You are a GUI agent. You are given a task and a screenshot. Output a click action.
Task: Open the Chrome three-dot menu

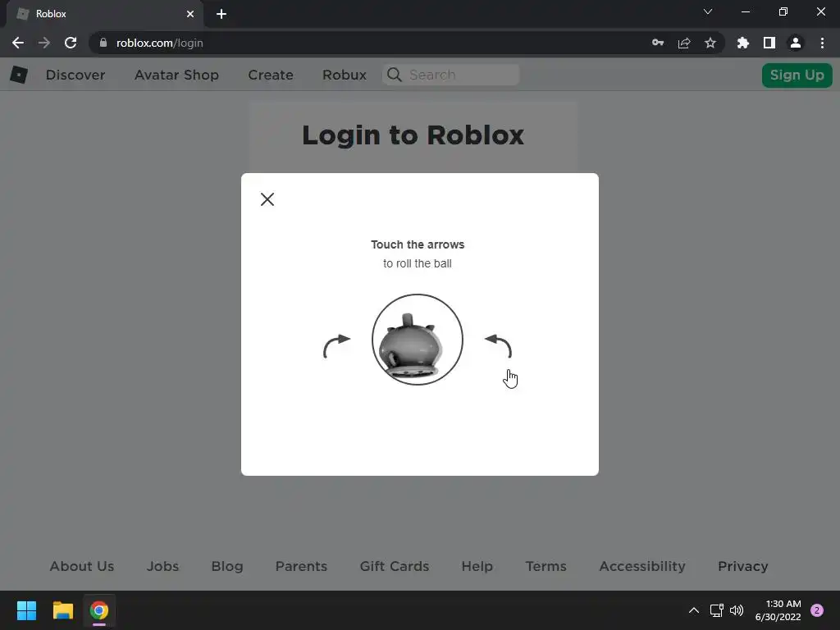coord(822,43)
